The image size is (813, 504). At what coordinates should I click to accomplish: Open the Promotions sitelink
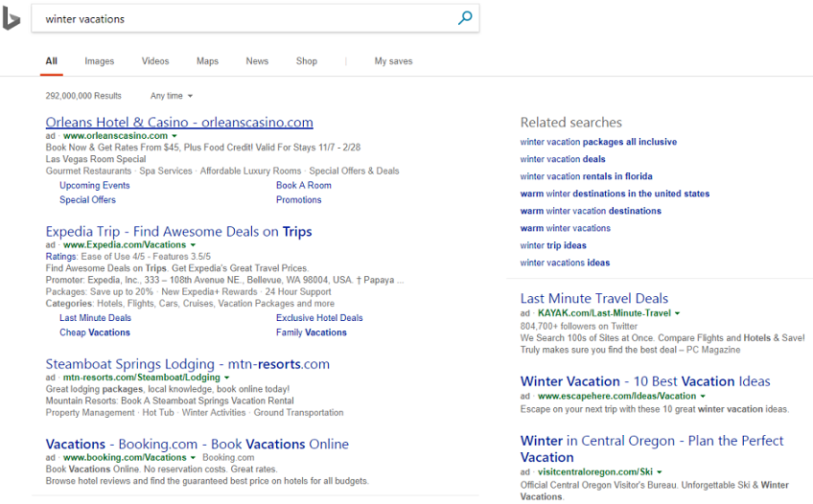299,200
